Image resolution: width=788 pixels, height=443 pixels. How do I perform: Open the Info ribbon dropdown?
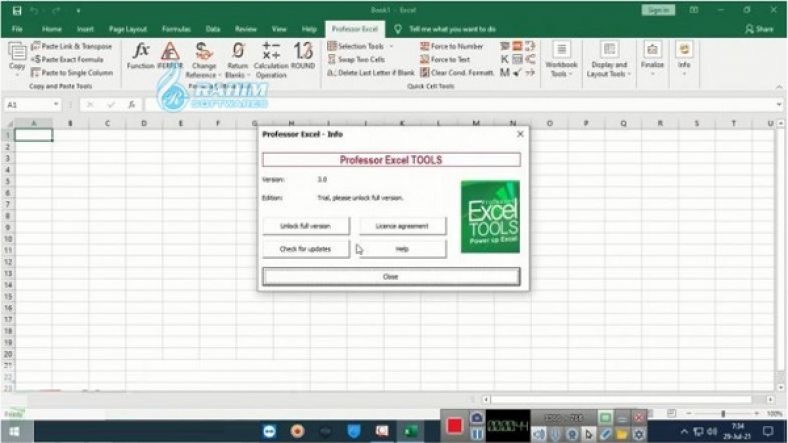[684, 60]
